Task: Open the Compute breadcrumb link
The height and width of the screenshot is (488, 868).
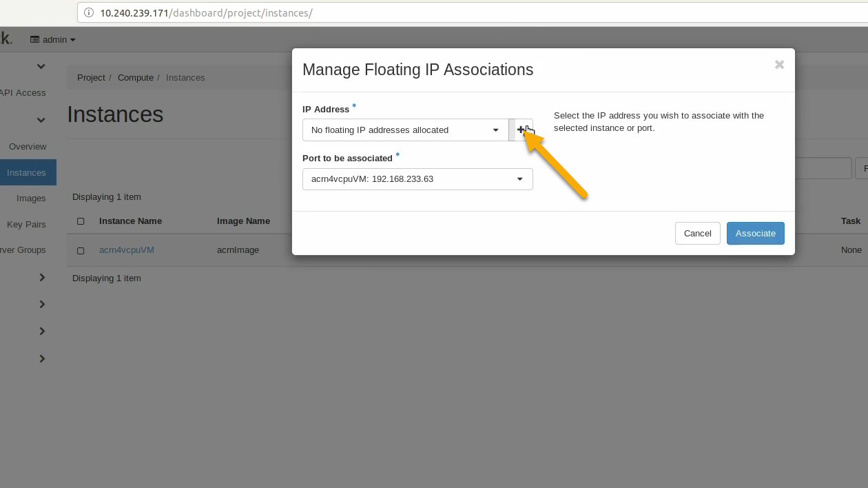Action: (x=136, y=77)
